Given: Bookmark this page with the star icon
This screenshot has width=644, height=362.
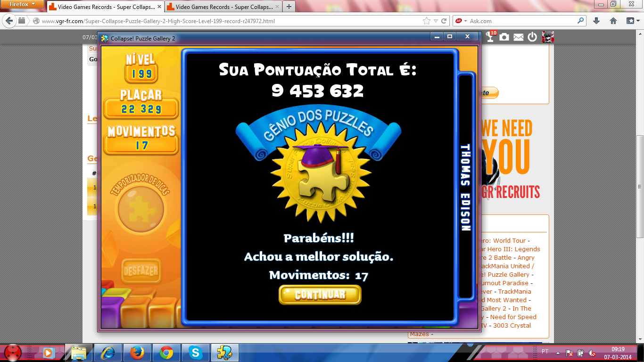Looking at the screenshot, I should point(427,21).
